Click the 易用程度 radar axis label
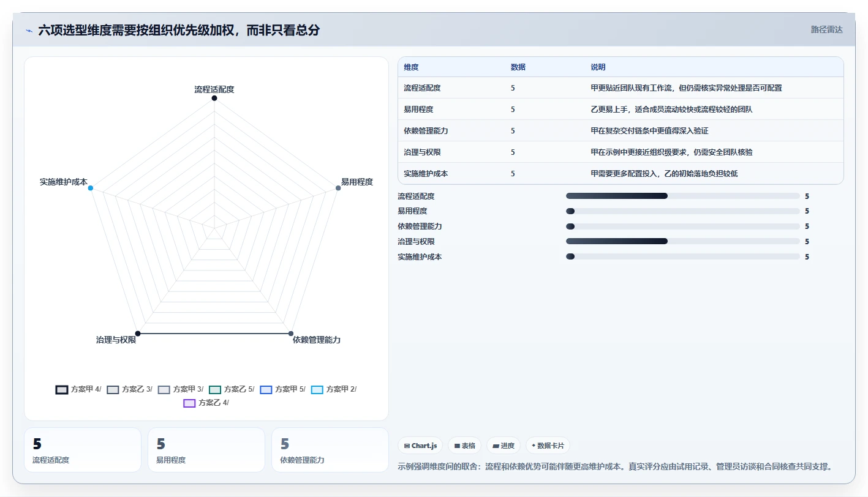Image resolution: width=868 pixels, height=497 pixels. (x=357, y=182)
